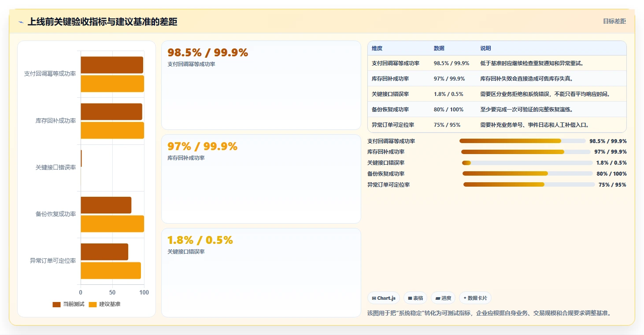Open the 98.5% / 99.9% data card value
644x335 pixels.
coord(208,53)
